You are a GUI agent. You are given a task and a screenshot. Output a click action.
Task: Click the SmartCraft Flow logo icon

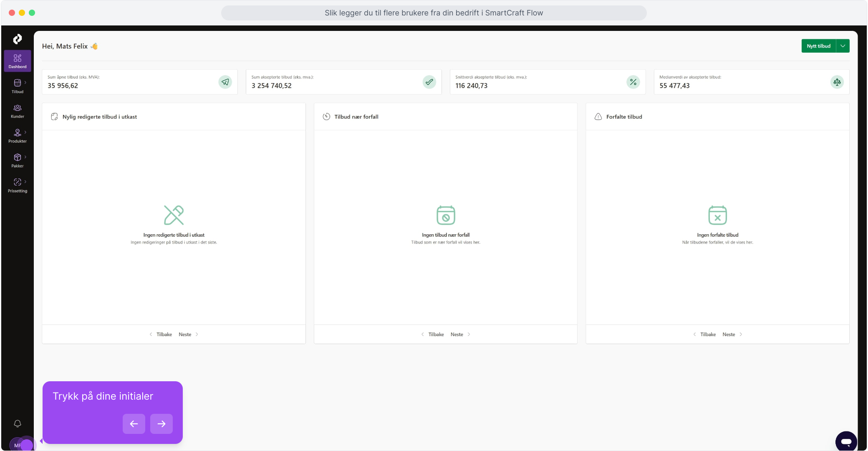tap(17, 39)
